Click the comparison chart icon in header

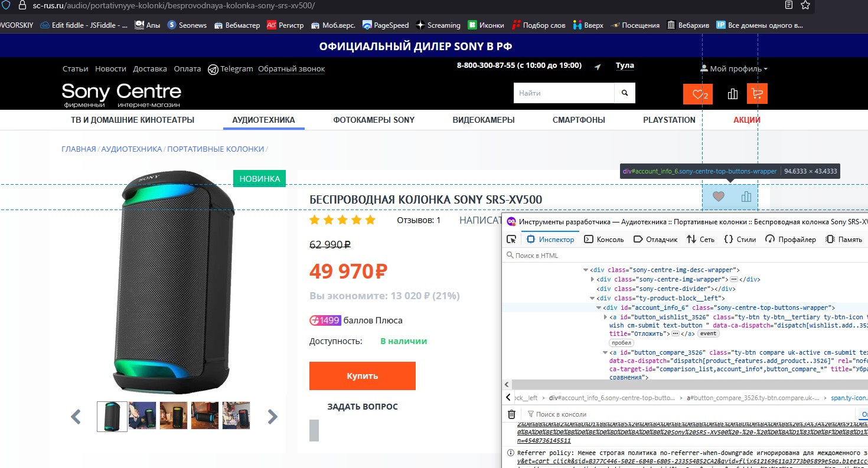pos(733,94)
